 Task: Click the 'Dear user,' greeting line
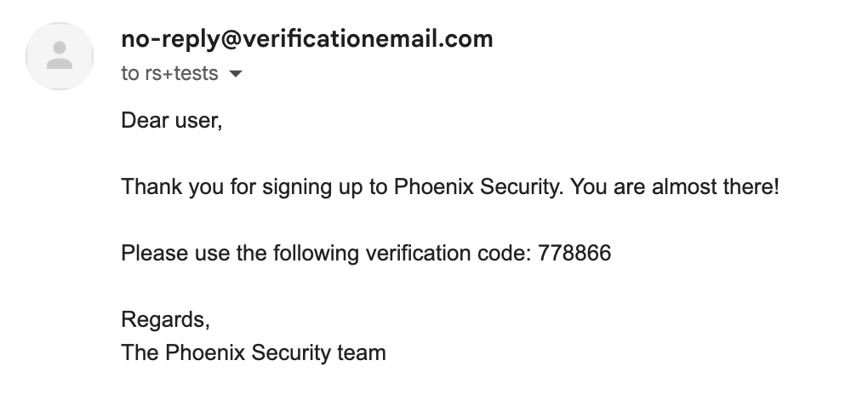click(171, 120)
